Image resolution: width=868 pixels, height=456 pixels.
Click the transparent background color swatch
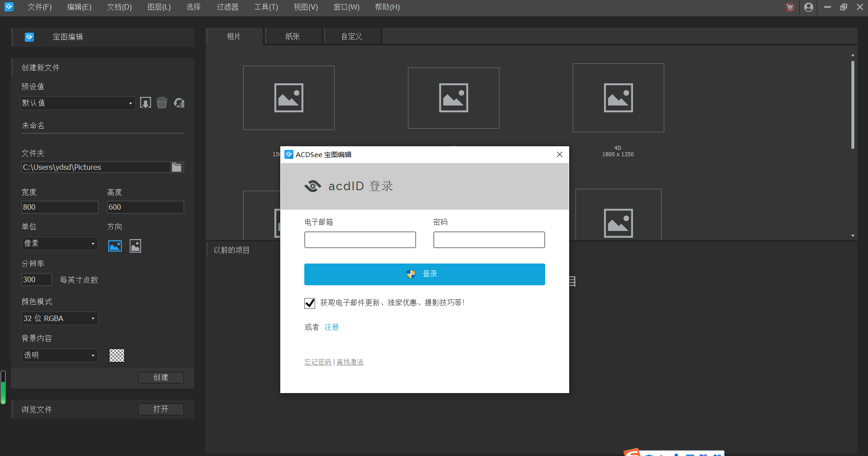click(x=117, y=355)
